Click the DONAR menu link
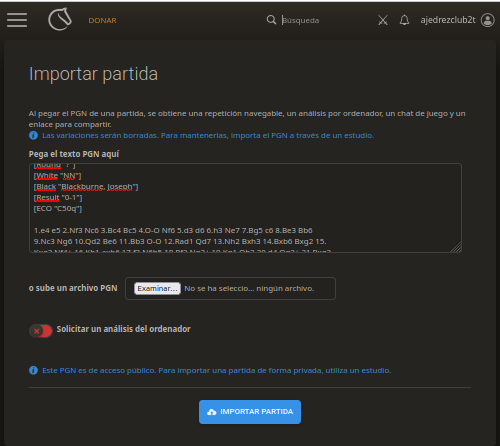 point(102,21)
